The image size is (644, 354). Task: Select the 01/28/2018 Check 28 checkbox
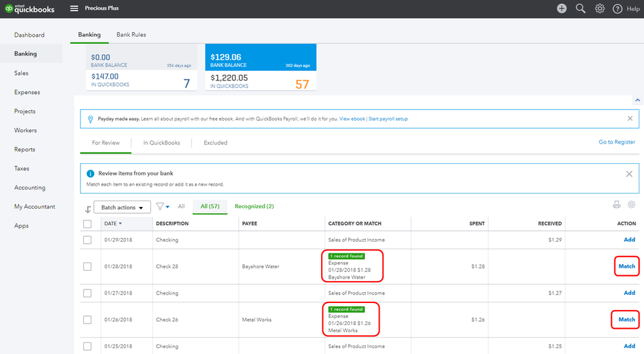tap(87, 266)
